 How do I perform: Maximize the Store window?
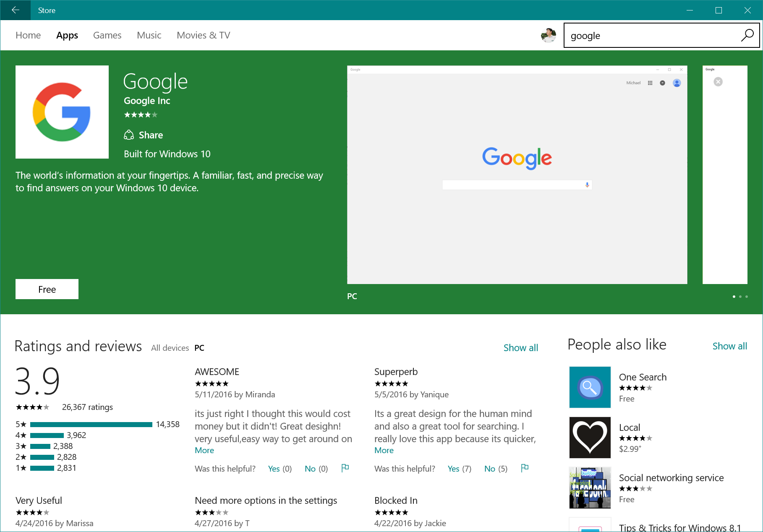pos(719,10)
